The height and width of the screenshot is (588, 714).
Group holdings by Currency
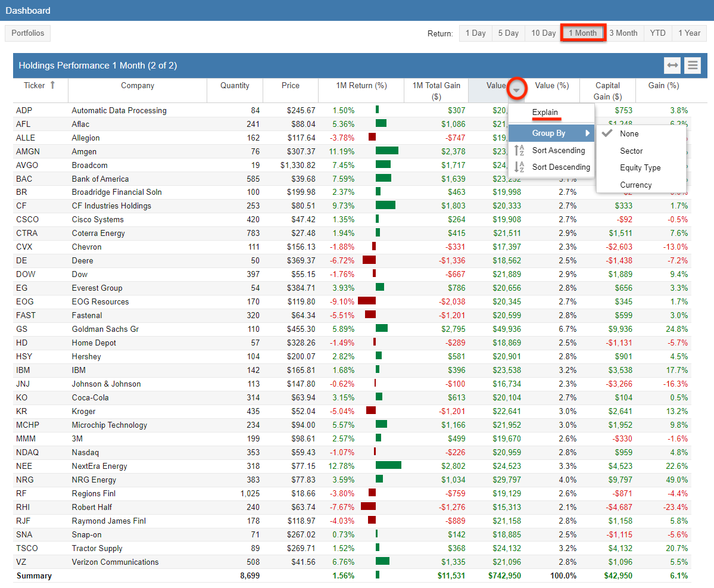tap(635, 185)
